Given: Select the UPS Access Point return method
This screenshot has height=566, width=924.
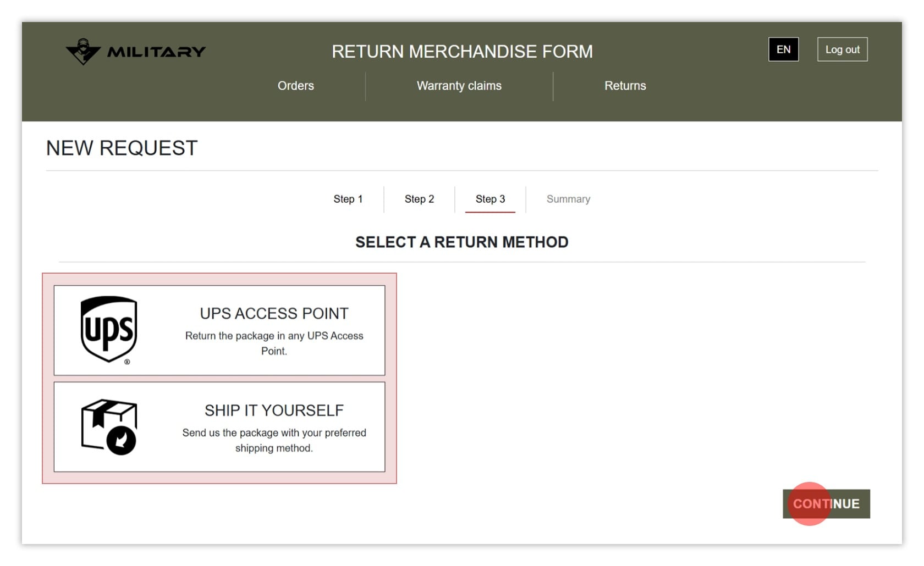Looking at the screenshot, I should (219, 330).
